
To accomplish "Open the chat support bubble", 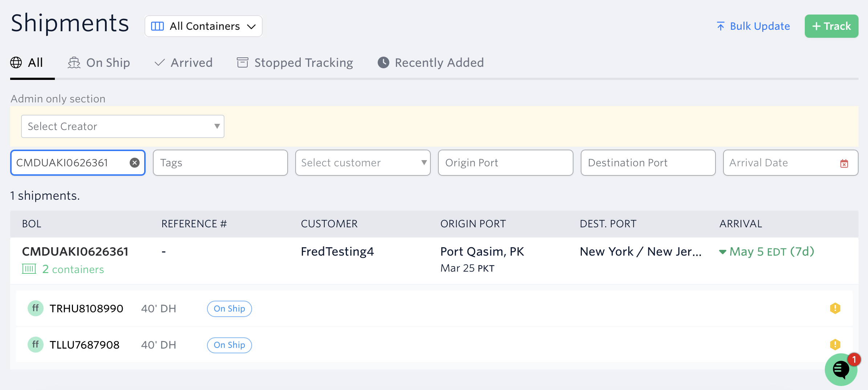I will (x=841, y=370).
